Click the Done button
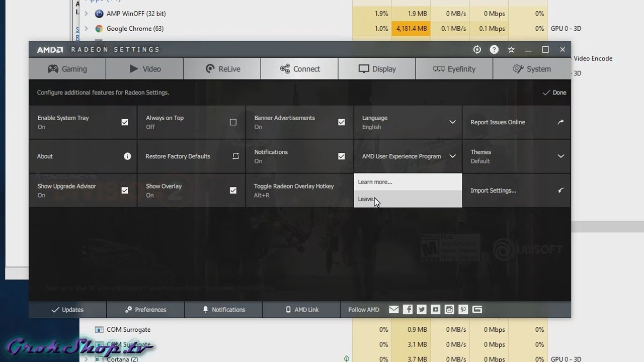644x362 pixels. [x=554, y=93]
